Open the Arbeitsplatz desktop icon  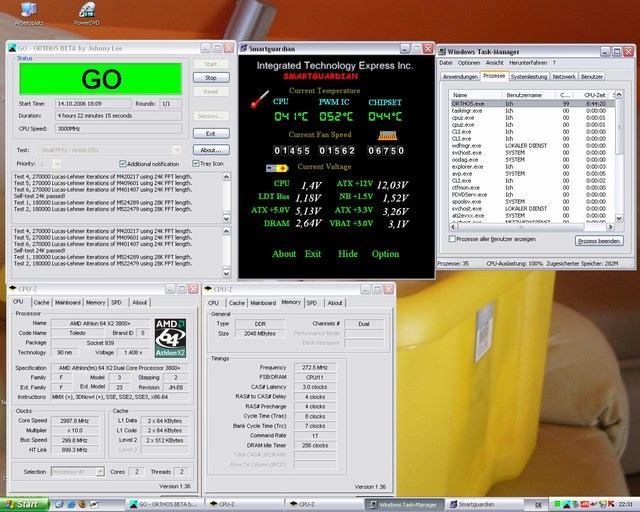tap(29, 13)
